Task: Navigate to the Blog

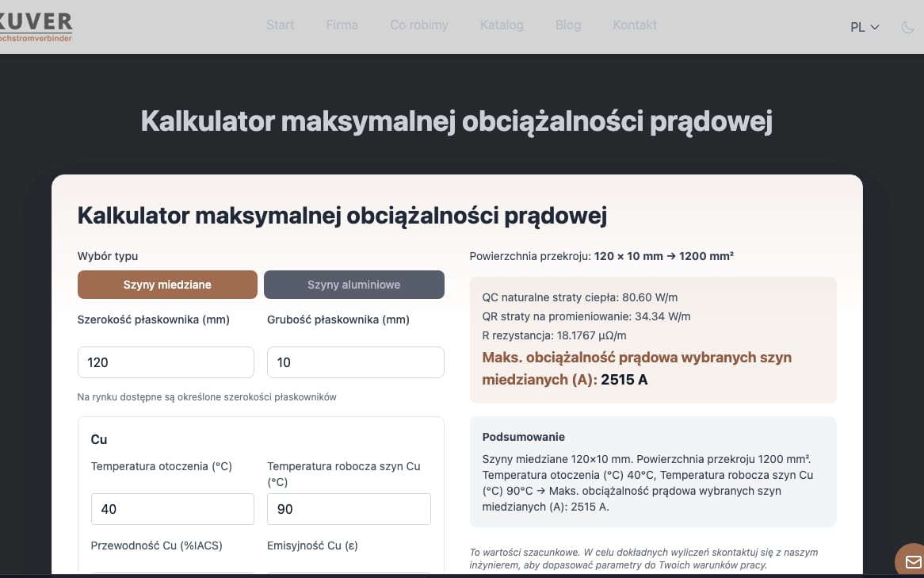Action: 568,25
